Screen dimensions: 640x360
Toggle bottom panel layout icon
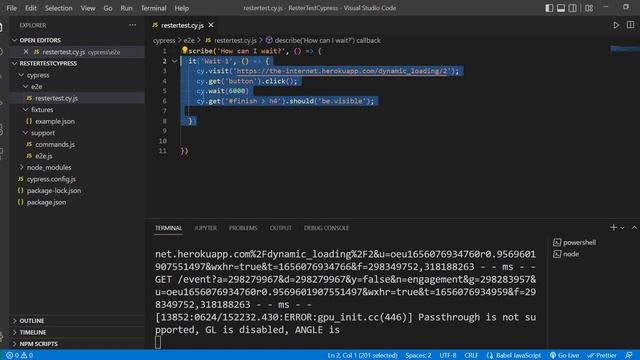pos(561,8)
